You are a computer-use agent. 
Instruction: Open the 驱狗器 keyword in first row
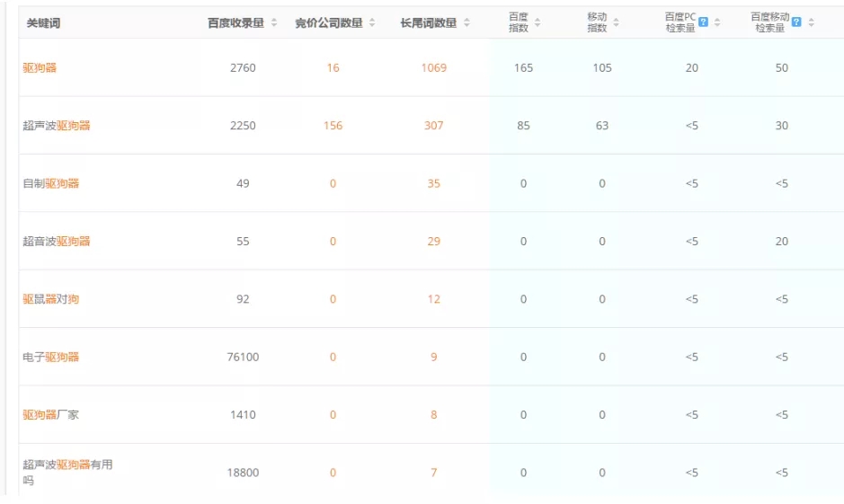[x=40, y=67]
